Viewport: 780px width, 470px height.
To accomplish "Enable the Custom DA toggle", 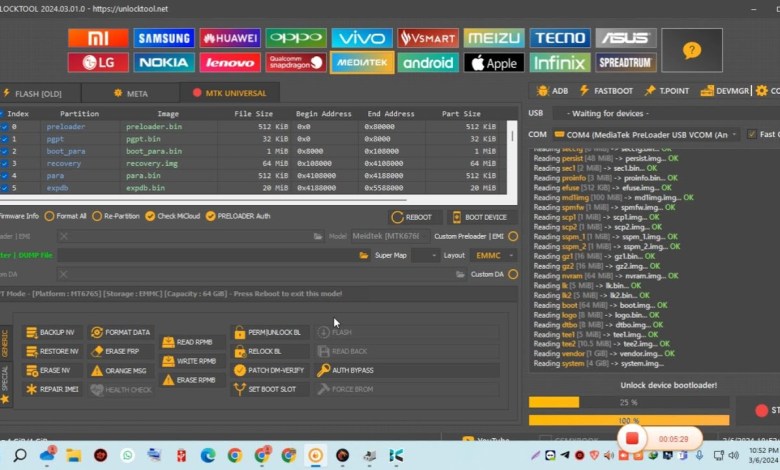I will tap(513, 274).
